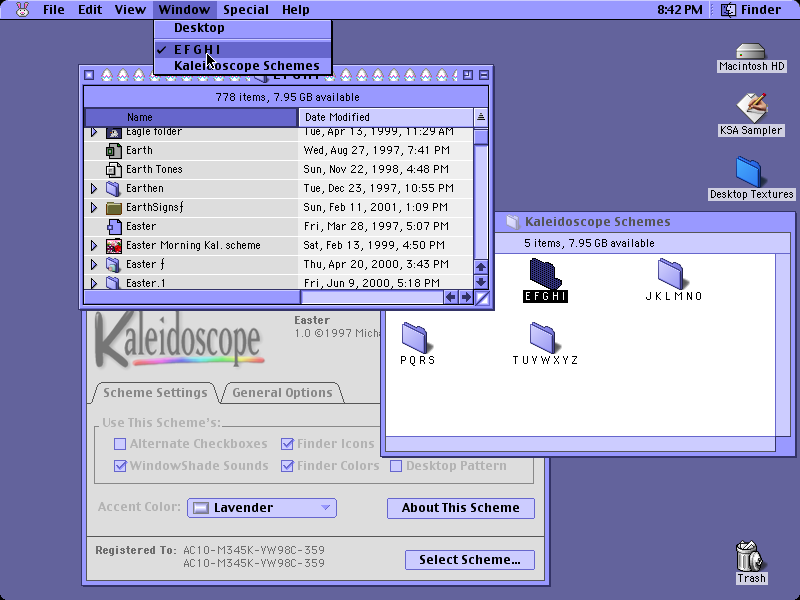
Task: Toggle Alternate Checkboxes option
Action: pos(120,444)
